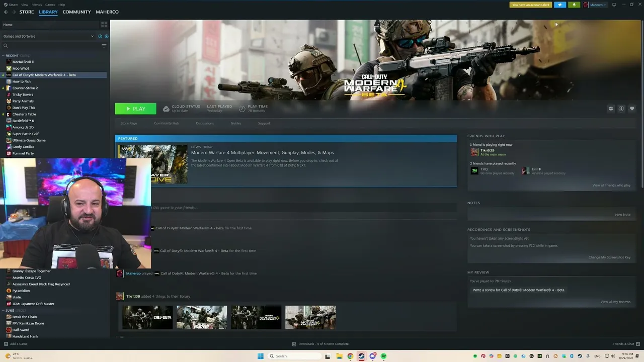Viewport: 644px width, 362px height.
Task: Open advanced library filter options icon
Action: point(104,46)
